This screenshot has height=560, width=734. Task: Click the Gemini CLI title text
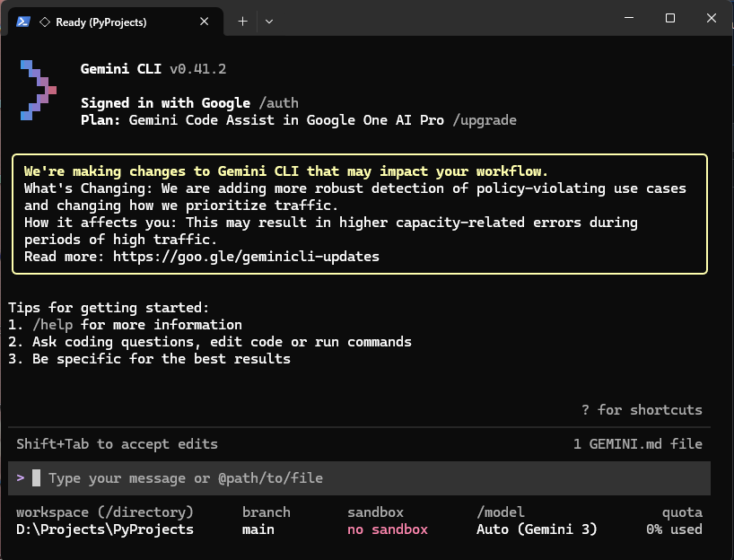(121, 69)
